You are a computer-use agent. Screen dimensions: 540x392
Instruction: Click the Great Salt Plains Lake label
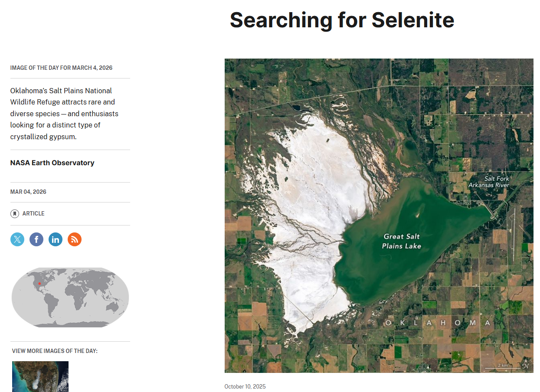[x=401, y=241]
